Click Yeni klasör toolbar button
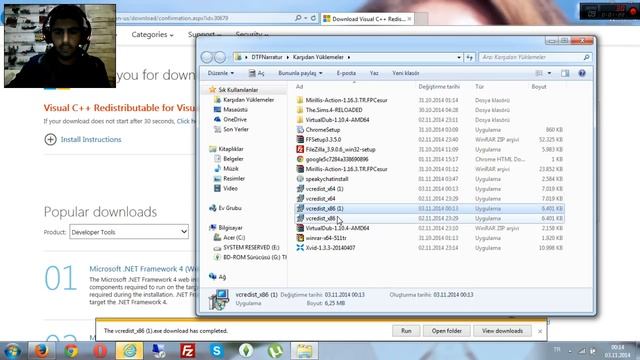Image resolution: width=640 pixels, height=360 pixels. coord(406,73)
